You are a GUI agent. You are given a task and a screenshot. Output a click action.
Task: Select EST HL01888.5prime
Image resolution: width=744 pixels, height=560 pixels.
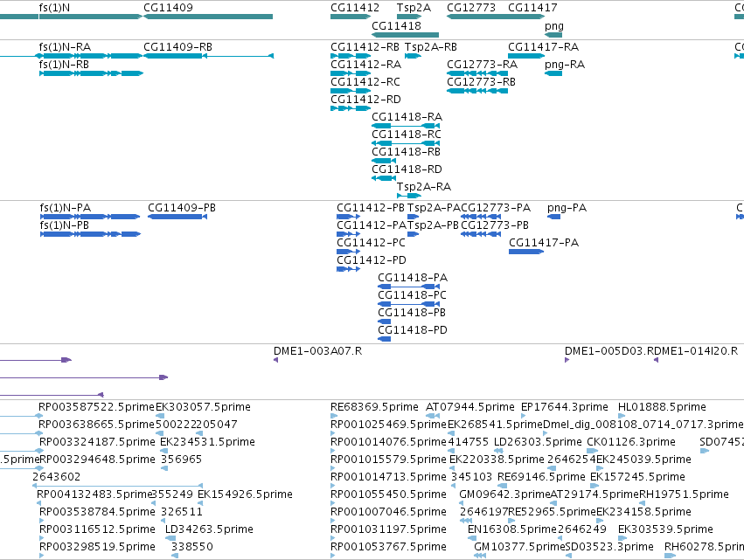[622, 416]
